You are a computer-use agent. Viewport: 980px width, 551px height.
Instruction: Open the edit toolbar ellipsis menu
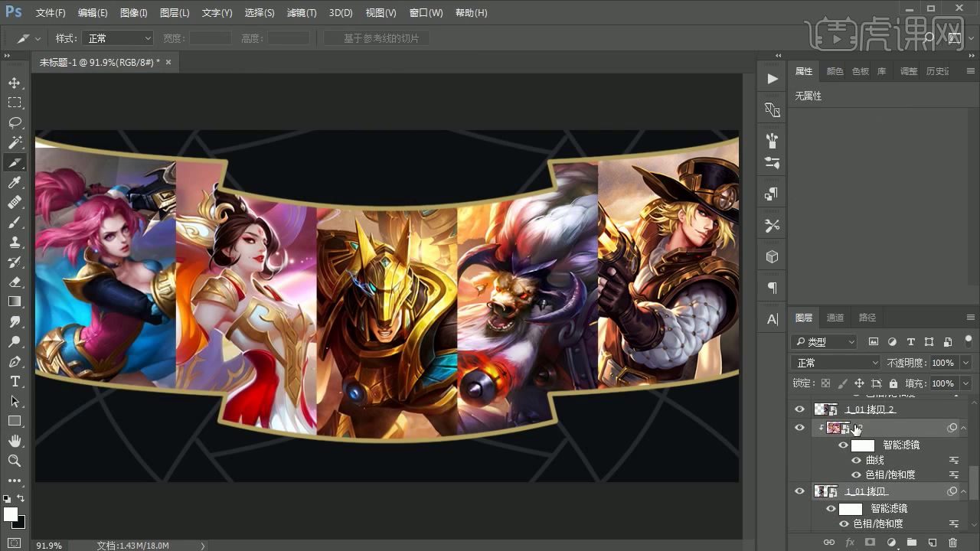15,481
